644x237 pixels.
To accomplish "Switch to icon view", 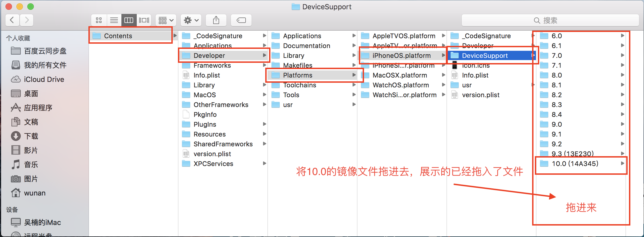I will pos(99,20).
